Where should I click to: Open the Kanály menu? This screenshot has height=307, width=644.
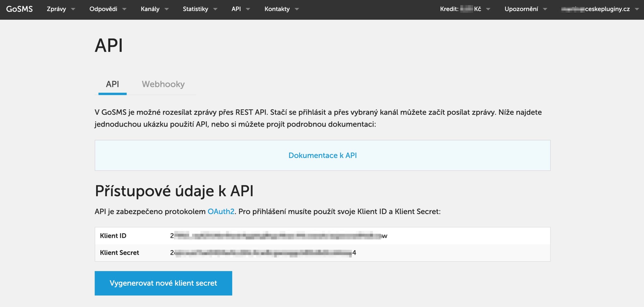pos(150,9)
